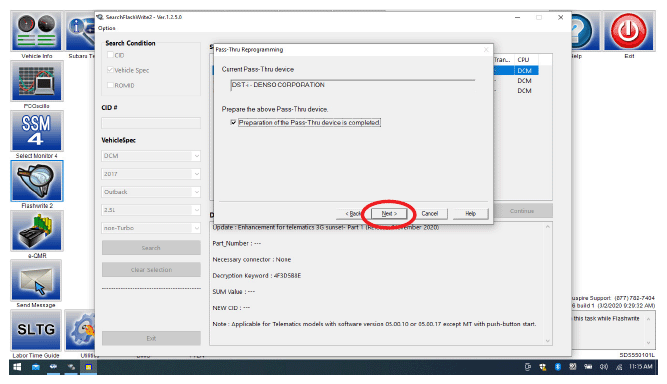Click the Next button in Pass-Thru dialog
Image resolution: width=667 pixels, height=384 pixels.
[x=389, y=213]
